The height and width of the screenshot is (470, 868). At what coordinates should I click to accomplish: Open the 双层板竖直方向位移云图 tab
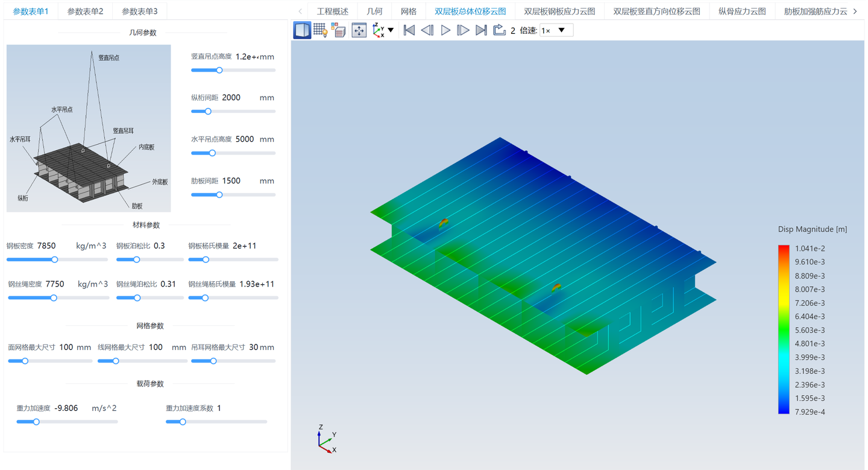click(656, 11)
